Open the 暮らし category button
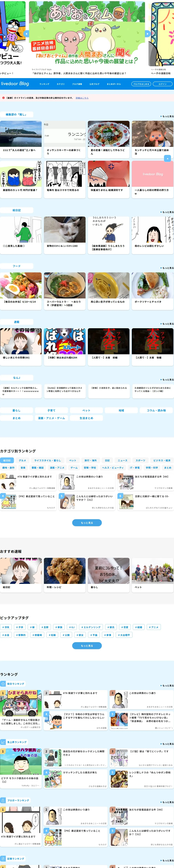The width and height of the screenshot is (174, 868). point(17,410)
